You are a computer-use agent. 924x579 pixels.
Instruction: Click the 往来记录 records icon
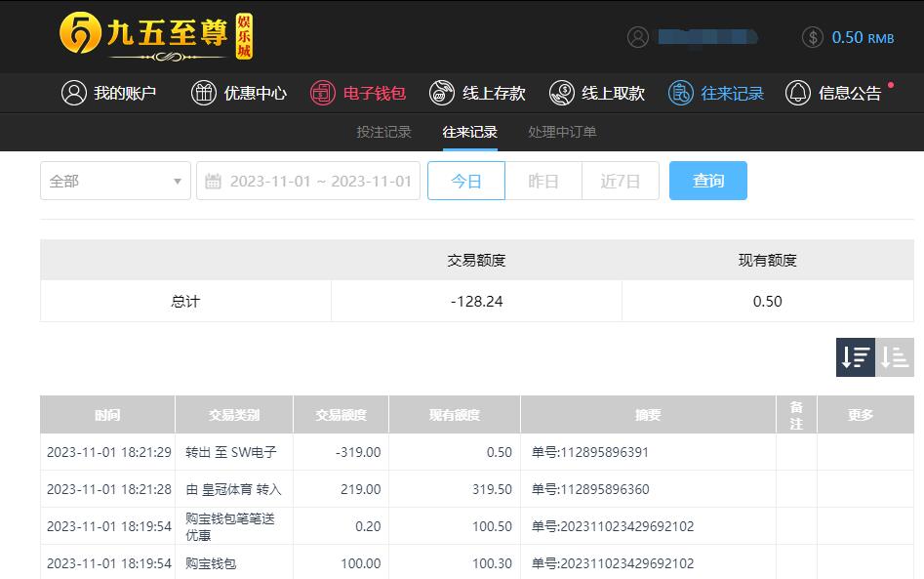(x=681, y=93)
